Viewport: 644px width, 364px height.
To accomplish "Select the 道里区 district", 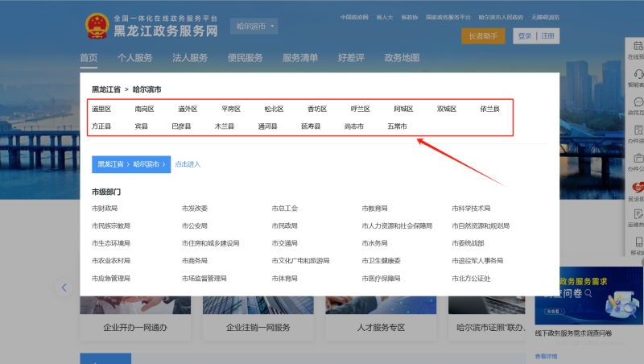I will click(101, 109).
